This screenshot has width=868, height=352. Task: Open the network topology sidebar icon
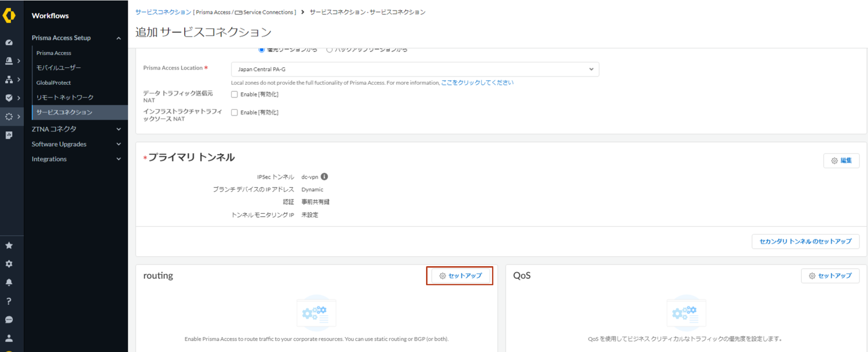click(9, 79)
